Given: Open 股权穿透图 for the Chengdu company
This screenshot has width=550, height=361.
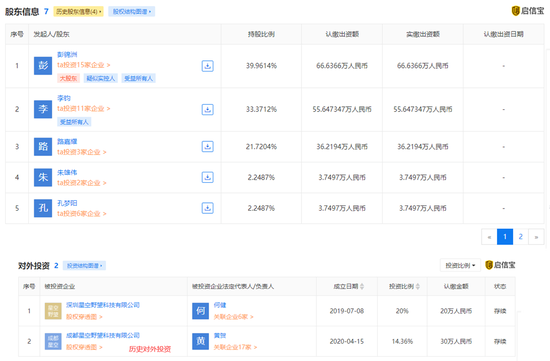Looking at the screenshot, I should (84, 347).
